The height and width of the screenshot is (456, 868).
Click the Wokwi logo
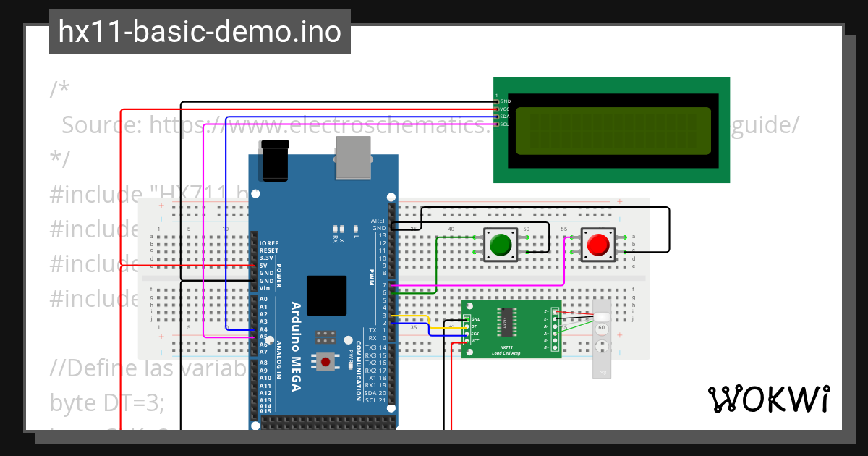pyautogui.click(x=770, y=399)
